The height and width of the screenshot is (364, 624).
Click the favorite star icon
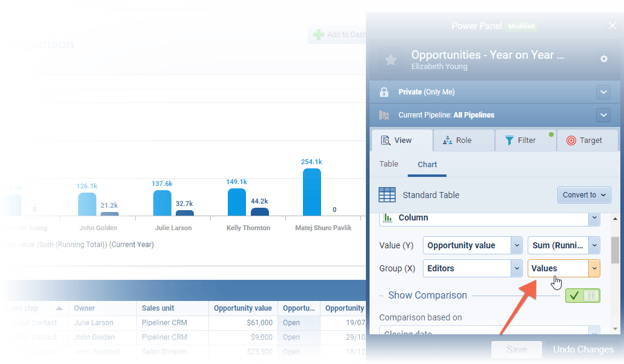coord(391,59)
